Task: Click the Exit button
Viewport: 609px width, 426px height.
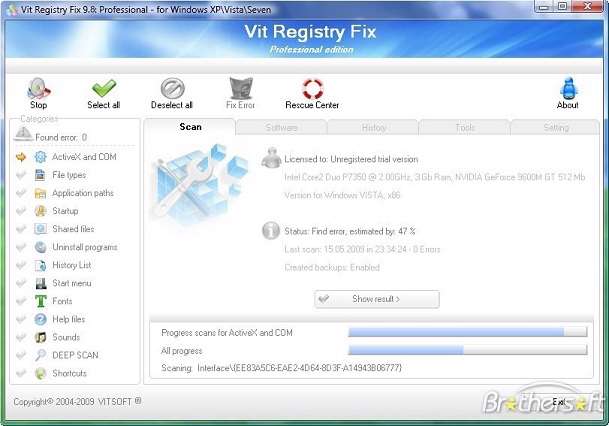Action: (558, 402)
